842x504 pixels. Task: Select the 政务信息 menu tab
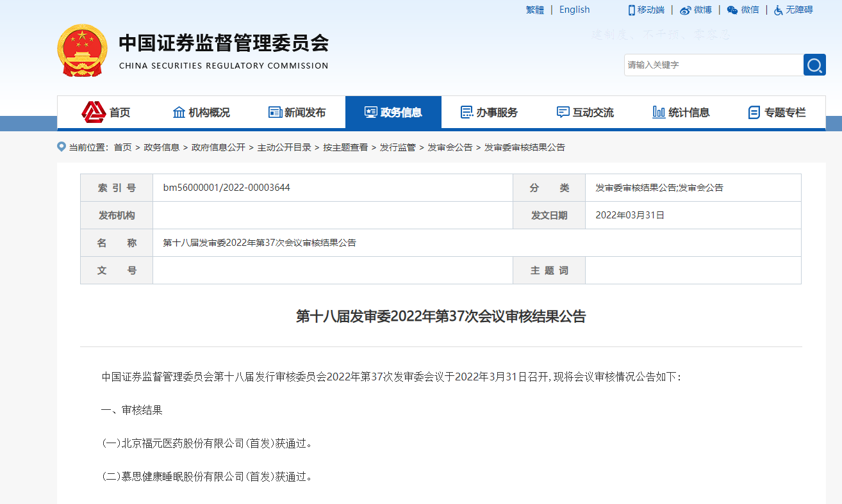pyautogui.click(x=393, y=112)
